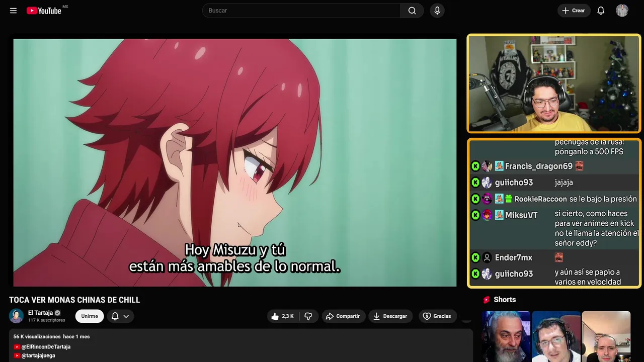Click the search magnifier button

412,11
